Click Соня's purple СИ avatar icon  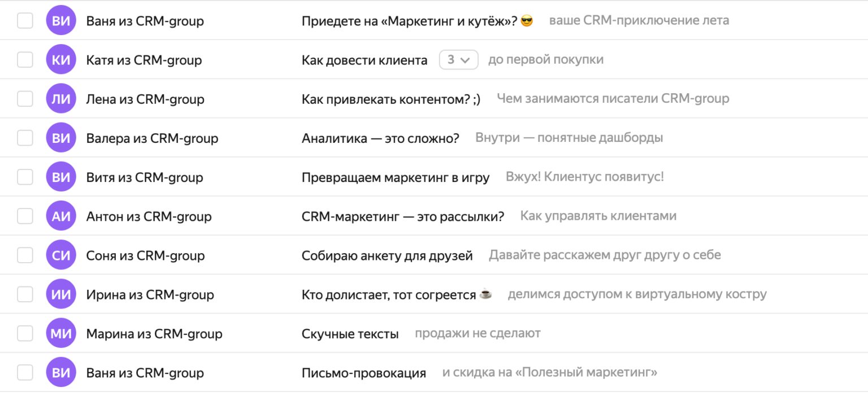click(x=61, y=255)
